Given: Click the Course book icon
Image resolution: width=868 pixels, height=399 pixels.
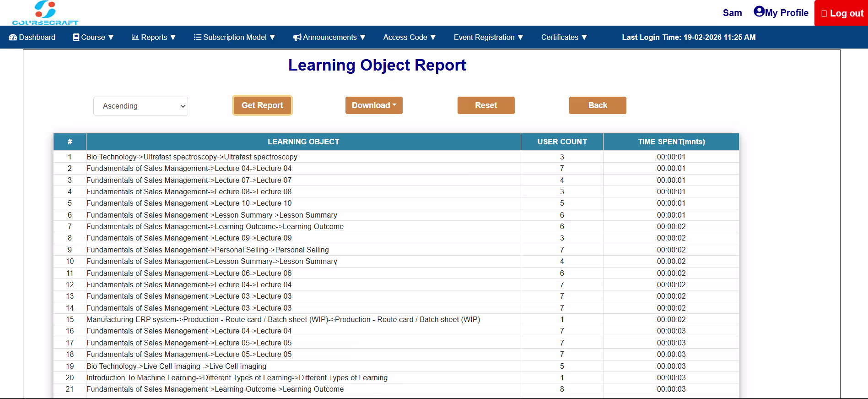Looking at the screenshot, I should 76,37.
